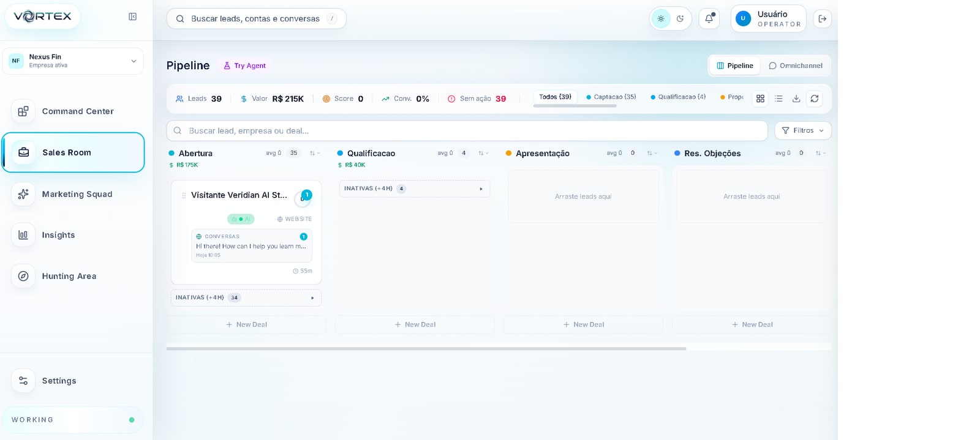
Task: Click the Try Agent link
Action: 244,65
